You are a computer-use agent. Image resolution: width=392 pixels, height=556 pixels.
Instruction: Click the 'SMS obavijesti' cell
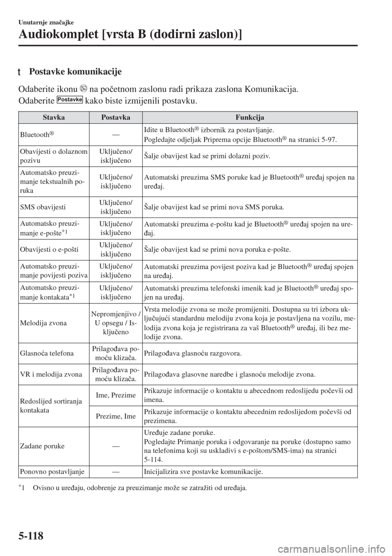[x=54, y=207]
